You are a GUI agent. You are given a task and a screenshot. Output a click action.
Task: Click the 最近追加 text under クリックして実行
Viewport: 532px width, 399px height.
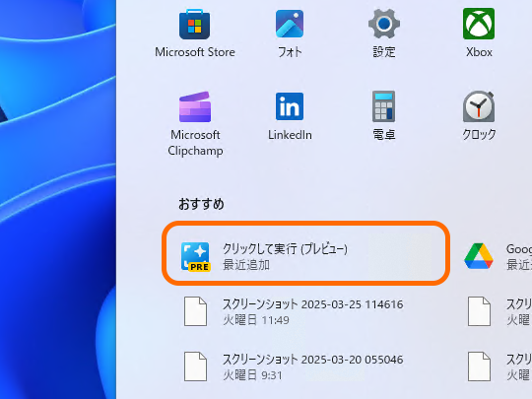click(246, 265)
